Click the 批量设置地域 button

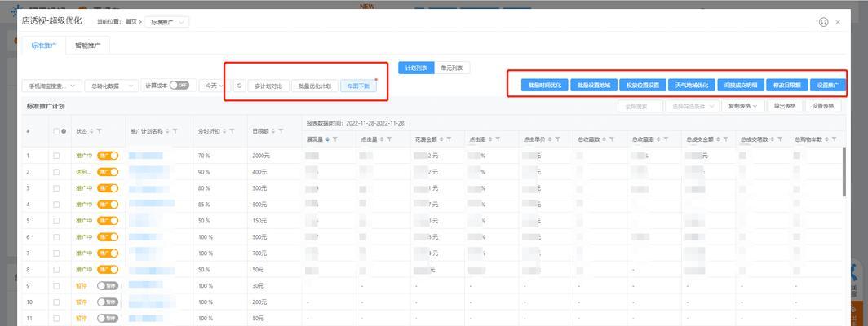(593, 86)
